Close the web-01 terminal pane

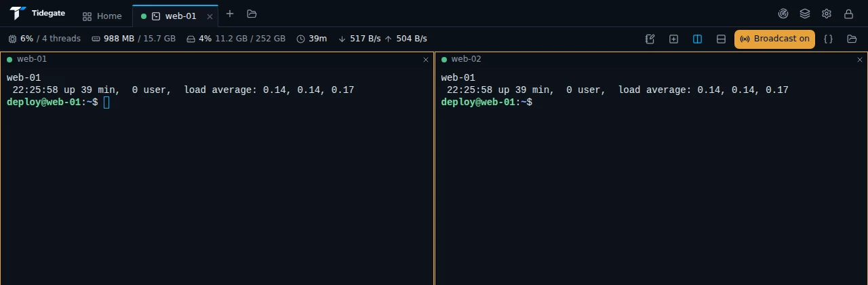426,60
